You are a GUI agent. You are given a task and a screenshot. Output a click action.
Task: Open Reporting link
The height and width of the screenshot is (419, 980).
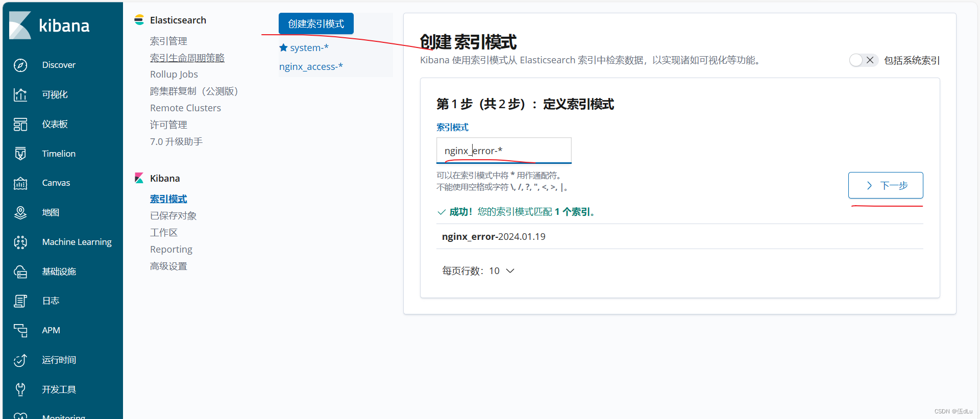pos(171,249)
